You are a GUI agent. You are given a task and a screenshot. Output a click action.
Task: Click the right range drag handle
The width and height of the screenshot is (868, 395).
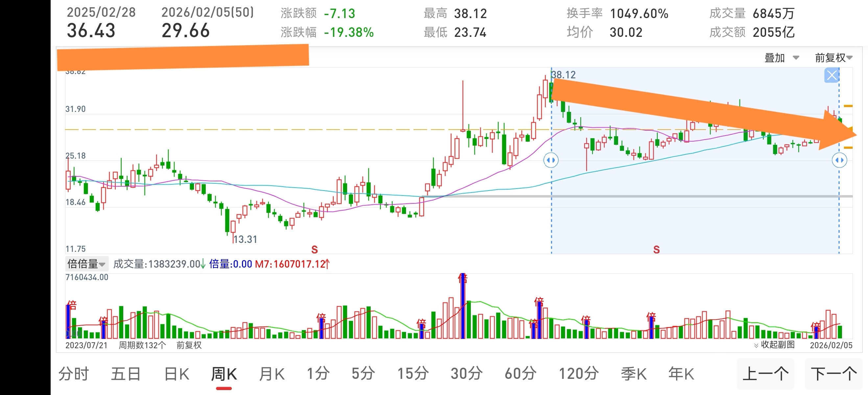click(x=839, y=160)
